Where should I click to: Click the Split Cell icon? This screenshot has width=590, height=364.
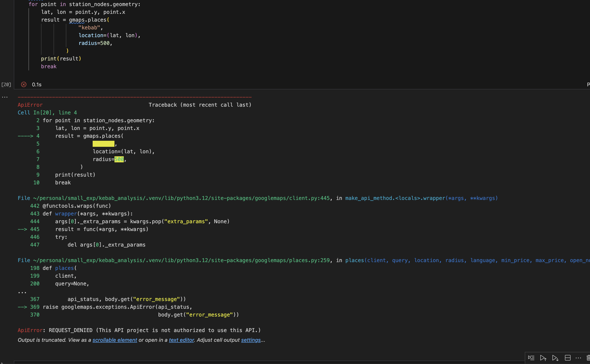point(568,358)
